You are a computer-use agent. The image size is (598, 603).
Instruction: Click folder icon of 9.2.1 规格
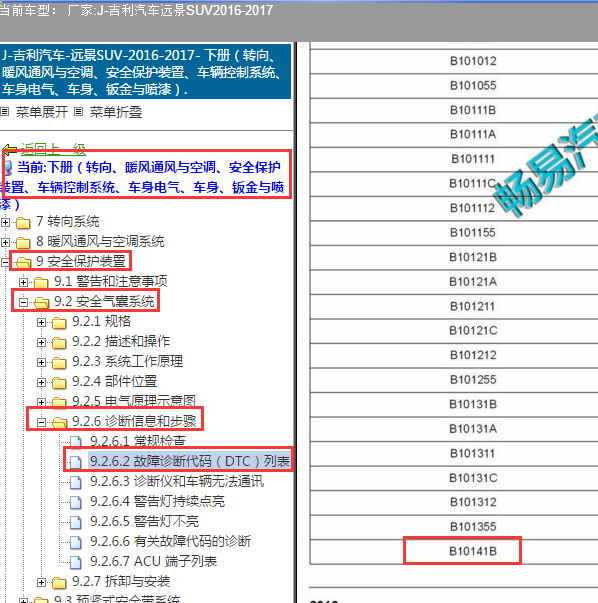coord(59,322)
